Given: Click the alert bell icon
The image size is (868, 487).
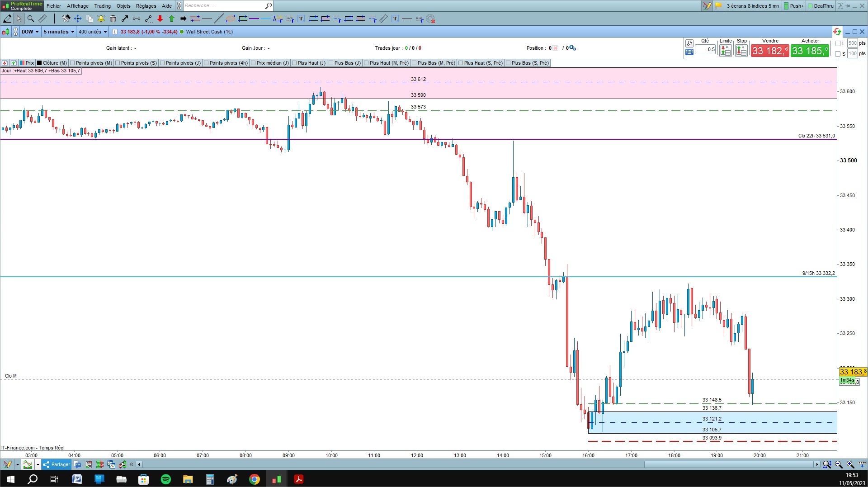Looking at the screenshot, I should tap(101, 19).
